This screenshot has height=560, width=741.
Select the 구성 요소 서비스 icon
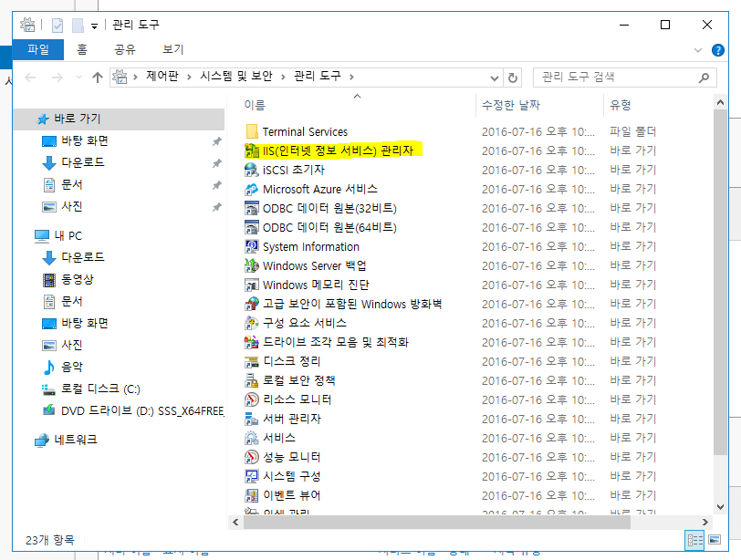click(x=252, y=323)
